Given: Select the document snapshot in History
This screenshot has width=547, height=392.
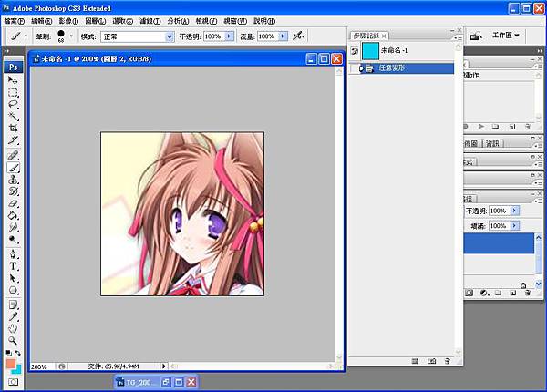Looking at the screenshot, I should (401, 51).
